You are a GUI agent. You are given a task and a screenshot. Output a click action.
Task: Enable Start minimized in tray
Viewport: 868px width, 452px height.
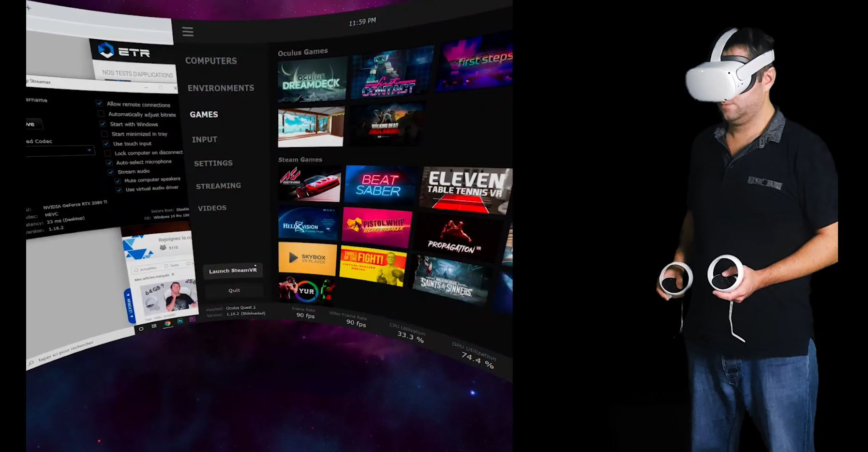point(104,134)
